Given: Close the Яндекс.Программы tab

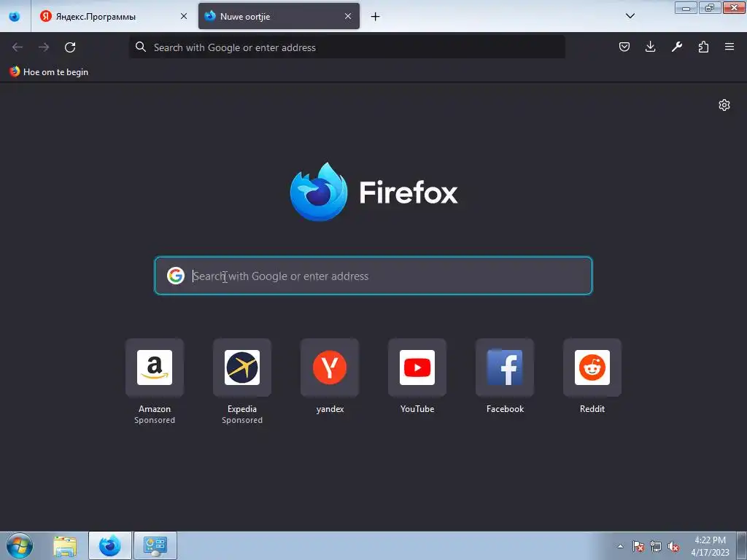Looking at the screenshot, I should coord(183,16).
